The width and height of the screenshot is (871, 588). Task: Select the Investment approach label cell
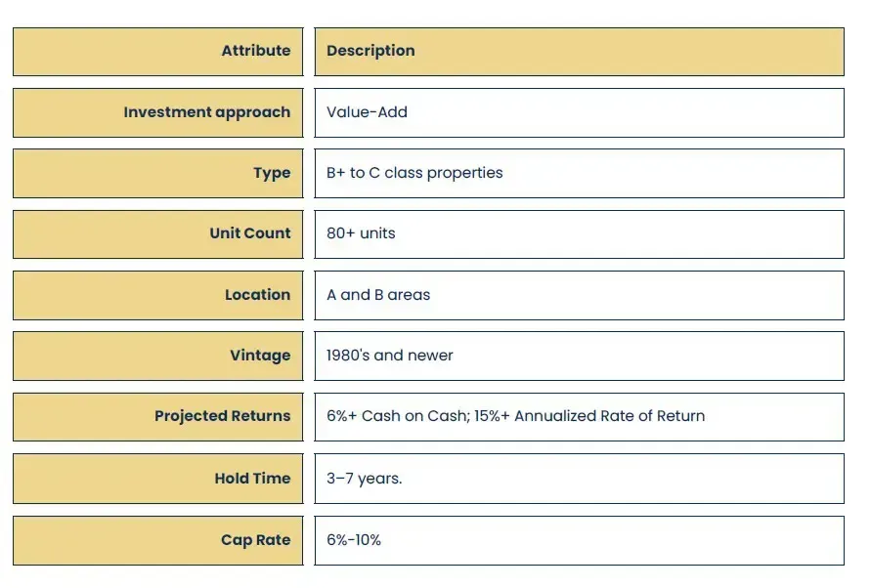[x=158, y=112]
